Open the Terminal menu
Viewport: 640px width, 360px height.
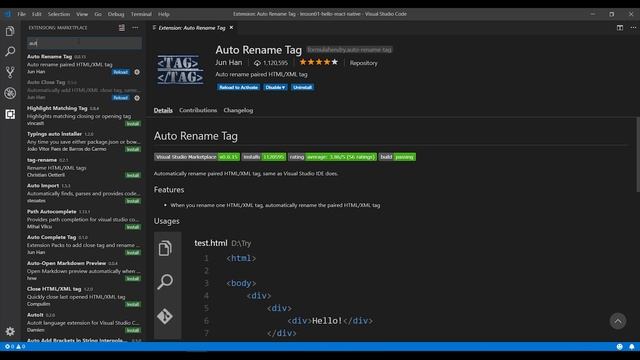click(x=141, y=14)
